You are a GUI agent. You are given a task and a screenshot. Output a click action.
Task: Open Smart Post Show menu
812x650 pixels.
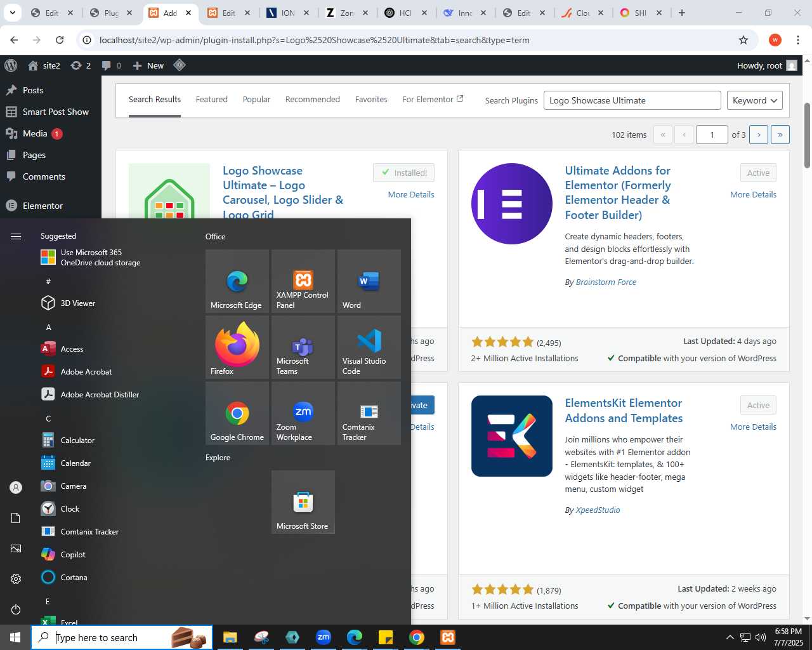click(x=51, y=112)
